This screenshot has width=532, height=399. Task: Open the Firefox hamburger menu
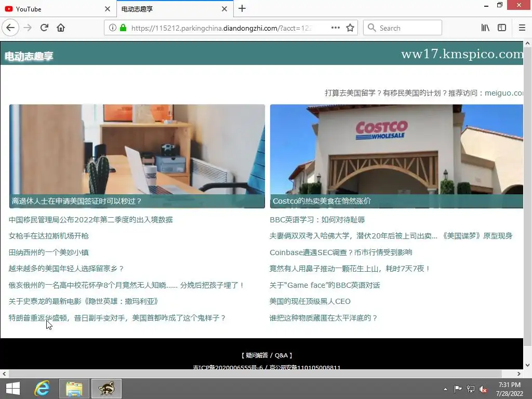(x=522, y=28)
